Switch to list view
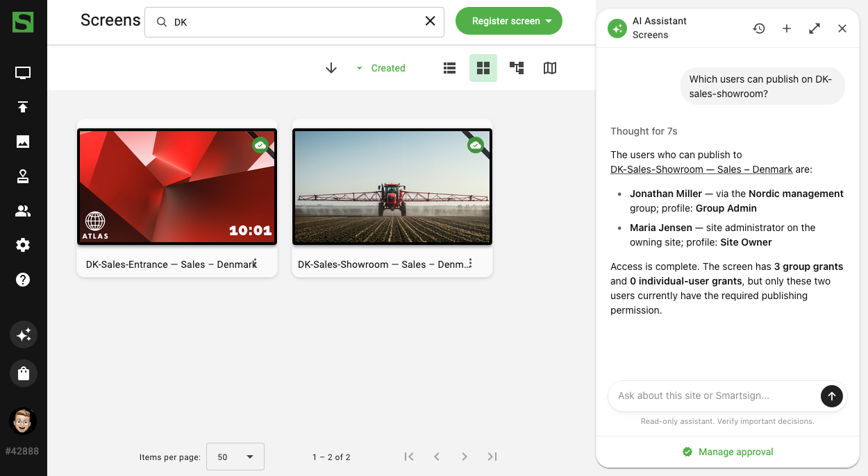 (x=450, y=68)
